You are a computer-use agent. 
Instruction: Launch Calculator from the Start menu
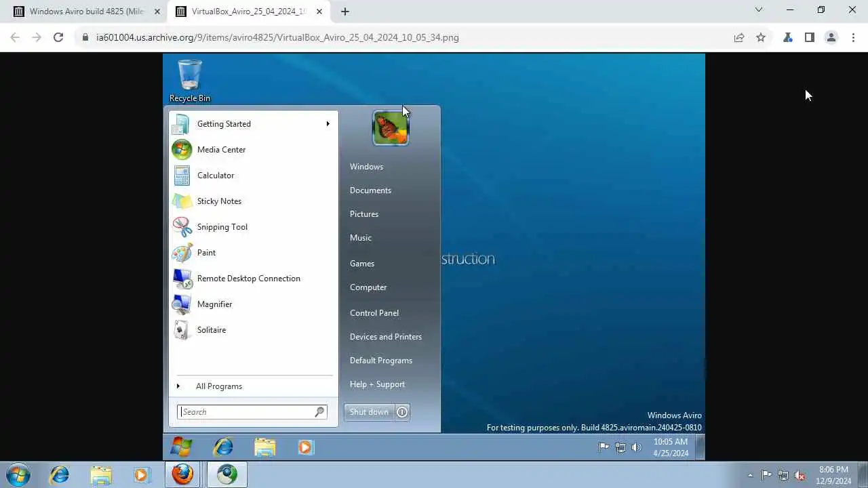(216, 176)
